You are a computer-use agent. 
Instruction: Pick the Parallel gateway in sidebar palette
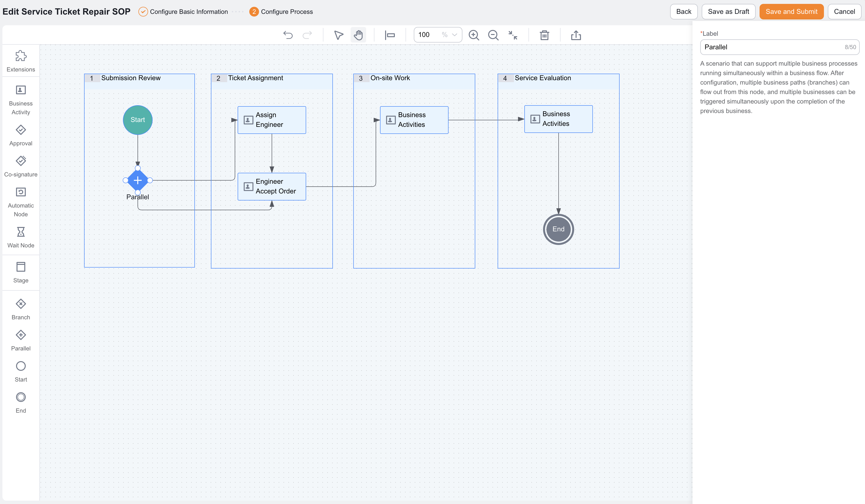tap(21, 341)
